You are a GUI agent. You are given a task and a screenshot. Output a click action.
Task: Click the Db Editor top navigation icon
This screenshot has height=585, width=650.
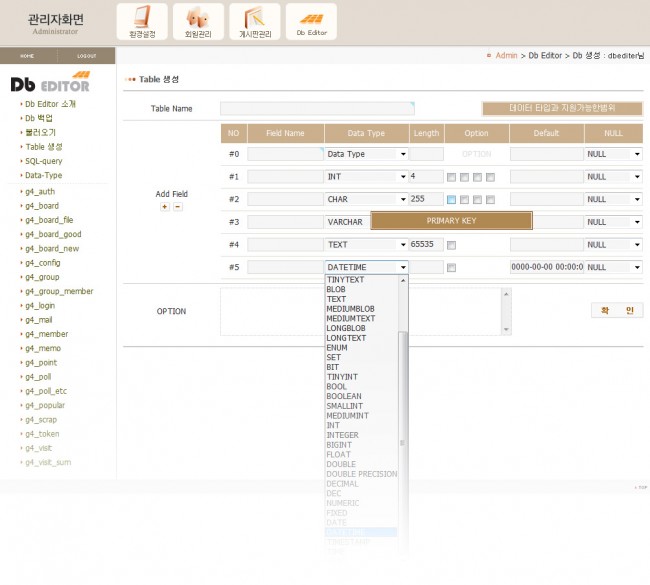click(311, 21)
